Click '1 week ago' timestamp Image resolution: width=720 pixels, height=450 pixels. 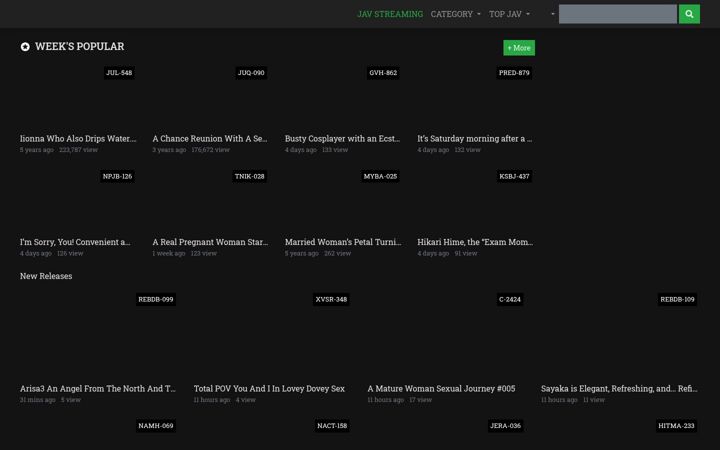169,253
